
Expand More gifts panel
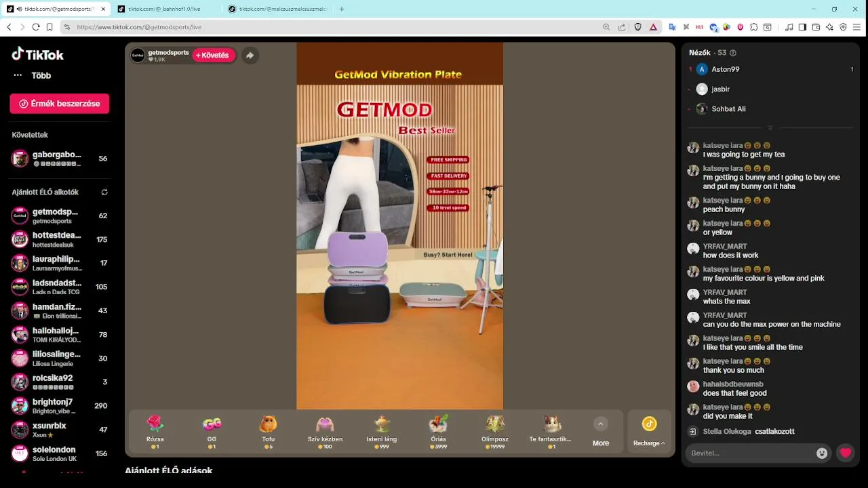pos(600,432)
